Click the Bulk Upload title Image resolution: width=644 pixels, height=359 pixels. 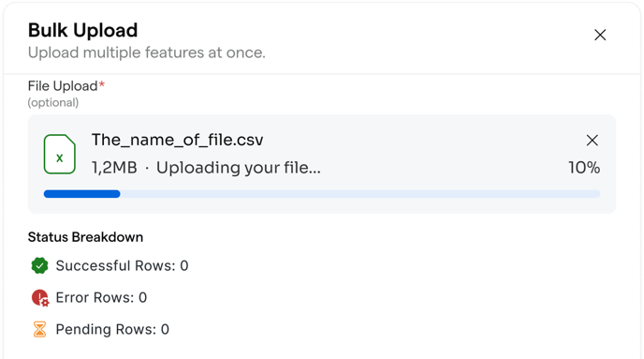(82, 30)
